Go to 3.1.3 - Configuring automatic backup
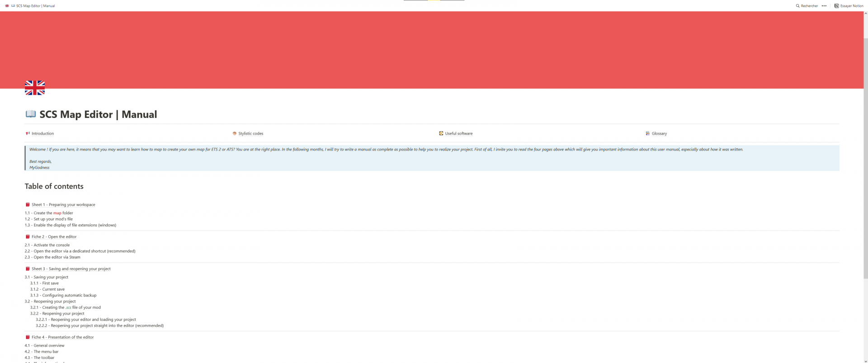Image resolution: width=868 pixels, height=363 pixels. click(63, 295)
